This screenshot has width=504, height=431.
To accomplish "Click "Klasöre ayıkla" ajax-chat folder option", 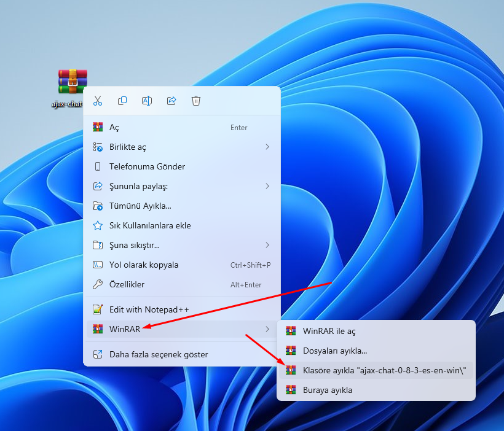I will click(376, 370).
